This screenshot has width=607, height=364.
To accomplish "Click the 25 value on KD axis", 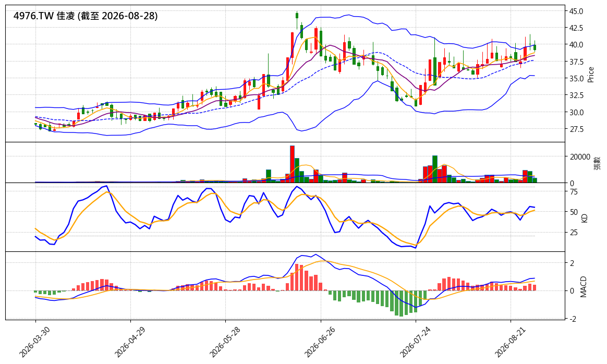I will click(x=573, y=233).
